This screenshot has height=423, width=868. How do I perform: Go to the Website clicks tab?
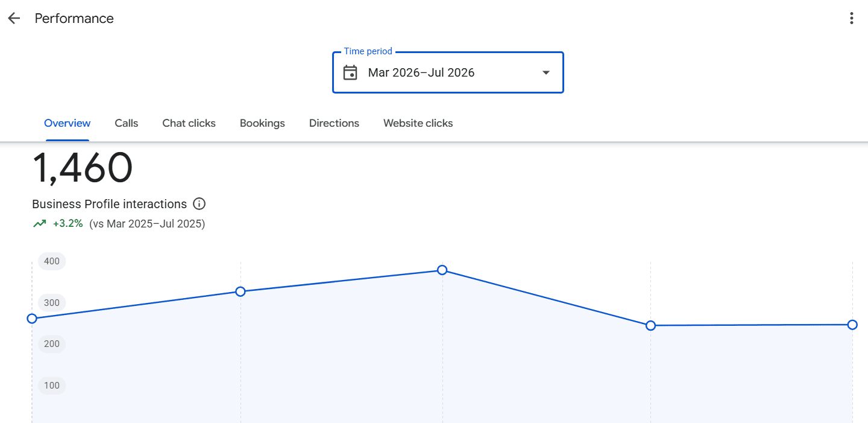click(418, 123)
